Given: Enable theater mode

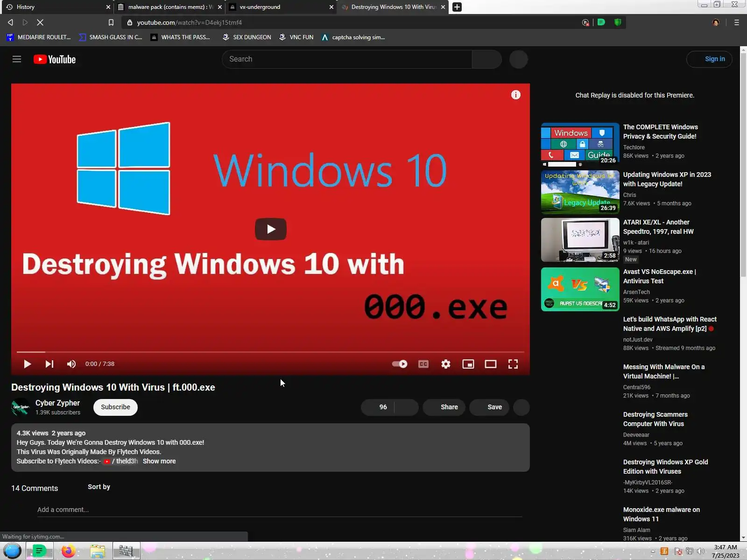Looking at the screenshot, I should pyautogui.click(x=491, y=364).
